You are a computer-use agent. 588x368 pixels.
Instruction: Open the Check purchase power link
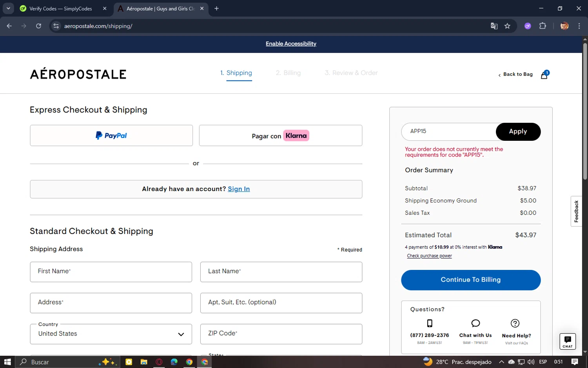[x=429, y=256]
